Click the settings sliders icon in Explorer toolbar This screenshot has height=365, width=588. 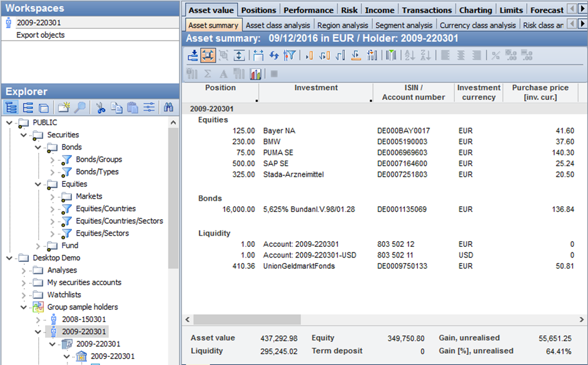coord(148,107)
